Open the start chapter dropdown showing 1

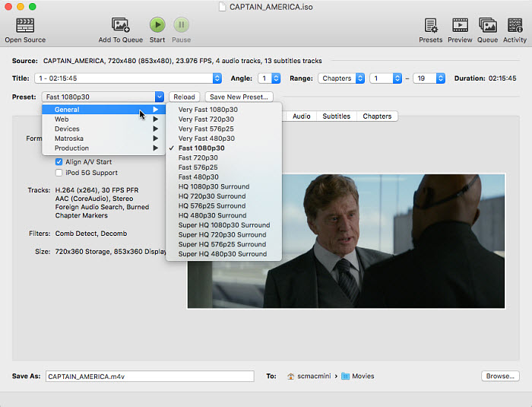386,78
